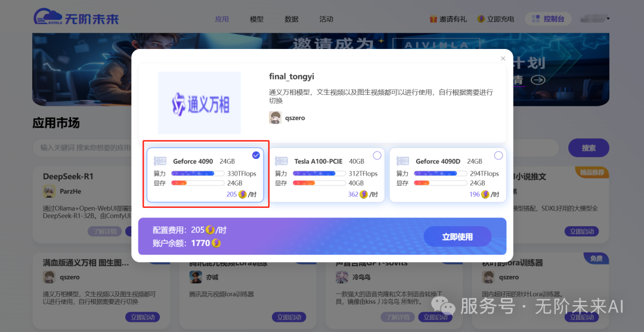Image resolution: width=644 pixels, height=332 pixels.
Task: Click Geforce 4090 显存 progress bar
Action: tap(198, 183)
